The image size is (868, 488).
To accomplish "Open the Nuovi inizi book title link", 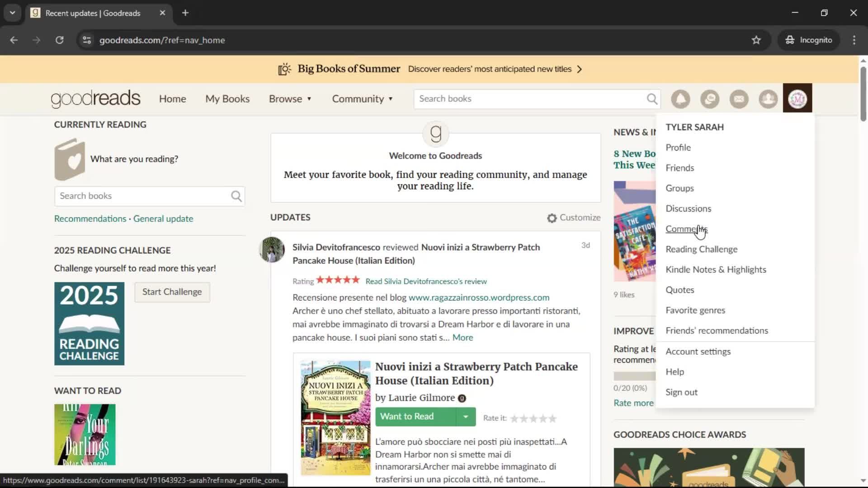I will (x=476, y=374).
